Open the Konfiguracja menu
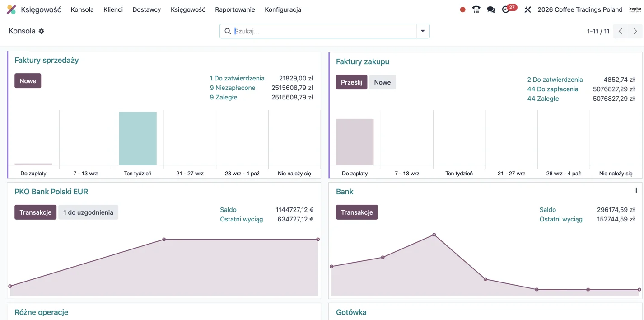Image resolution: width=644 pixels, height=320 pixels. 283,9
